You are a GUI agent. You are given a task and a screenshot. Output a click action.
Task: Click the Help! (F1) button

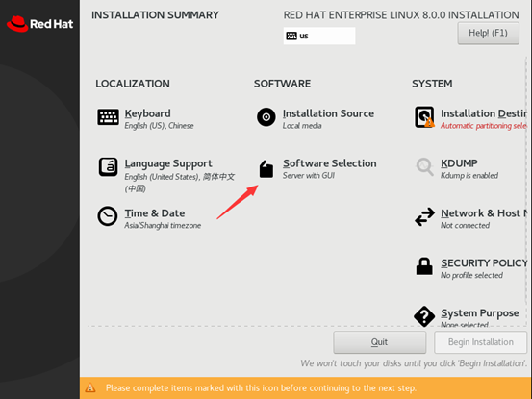(489, 33)
